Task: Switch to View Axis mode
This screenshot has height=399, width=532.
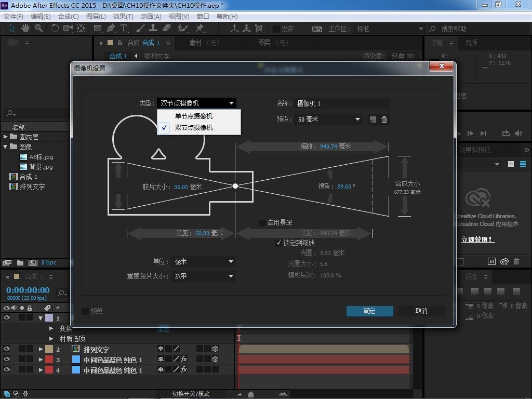Action: click(x=259, y=29)
